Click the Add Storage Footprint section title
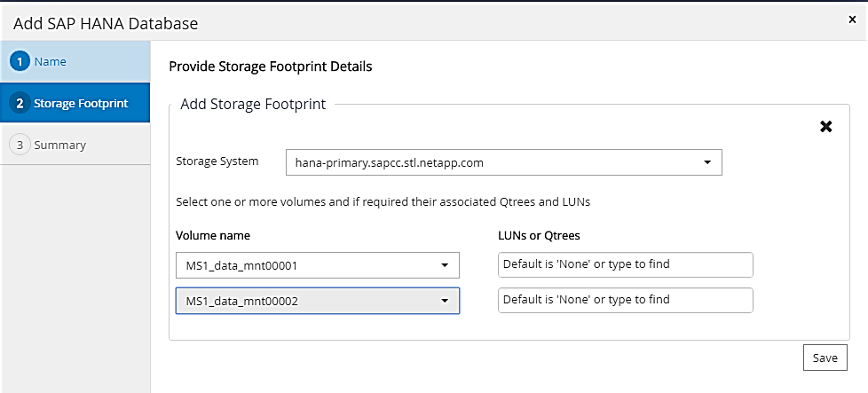868x393 pixels. click(x=253, y=105)
